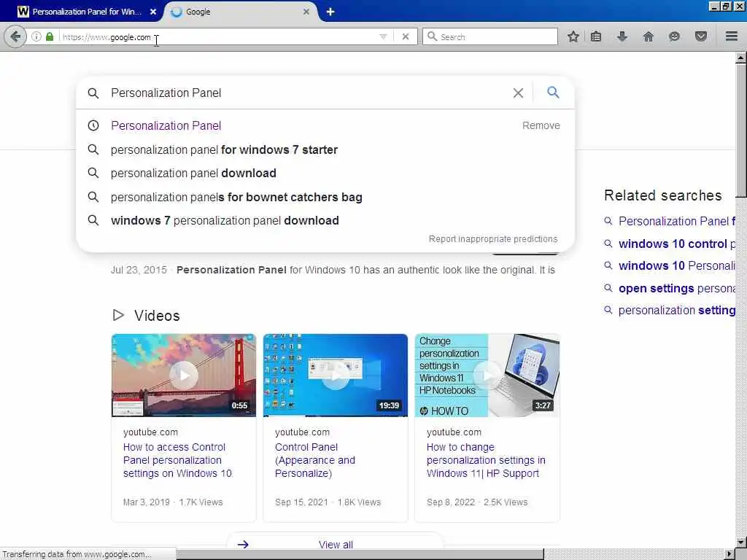This screenshot has width=747, height=560.
Task: Open a new tab with plus button
Action: (x=330, y=12)
